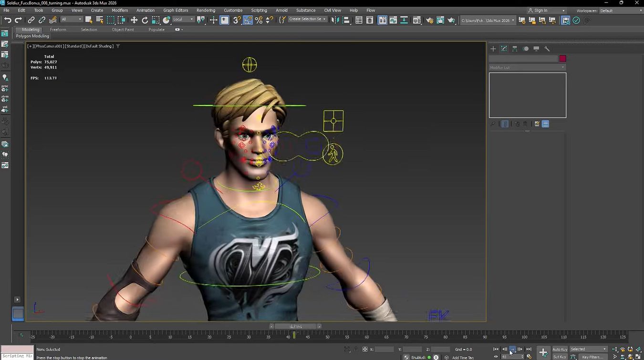Activate the Select and Move tool
644x360 pixels.
134,20
